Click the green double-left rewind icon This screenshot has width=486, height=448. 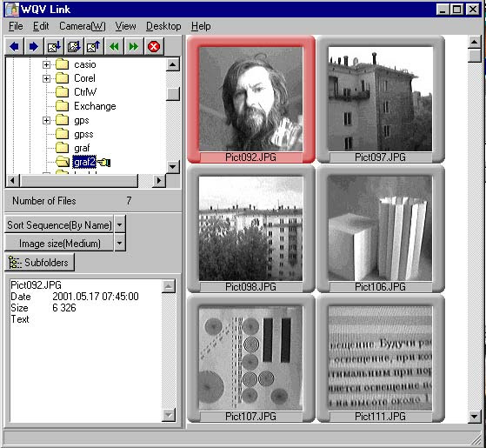[x=115, y=47]
